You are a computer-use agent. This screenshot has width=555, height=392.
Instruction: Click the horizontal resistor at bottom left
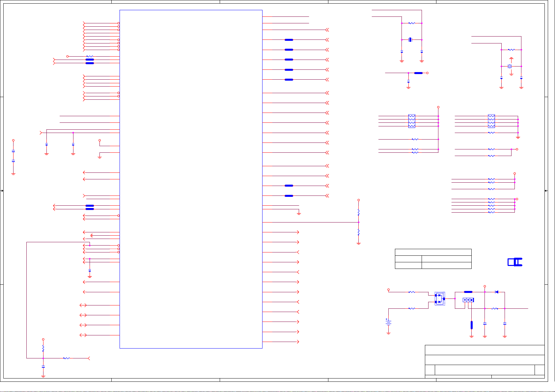pos(67,358)
